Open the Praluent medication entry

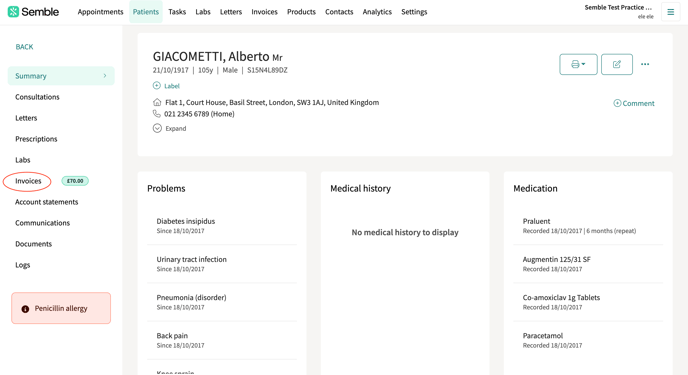pyautogui.click(x=588, y=225)
